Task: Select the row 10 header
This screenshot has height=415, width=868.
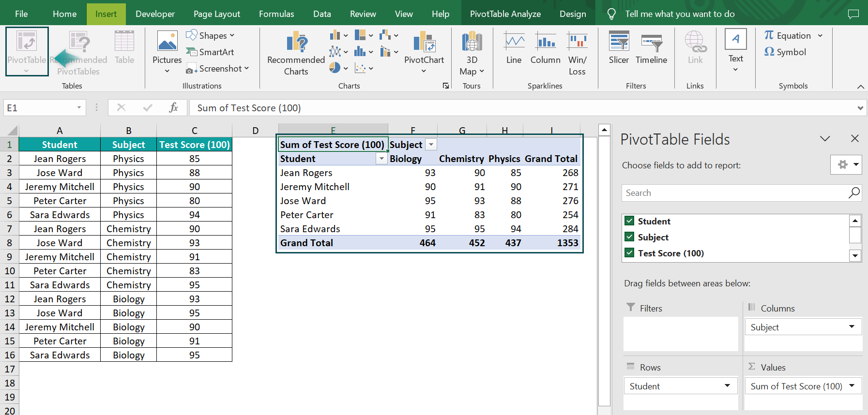Action: click(10, 271)
